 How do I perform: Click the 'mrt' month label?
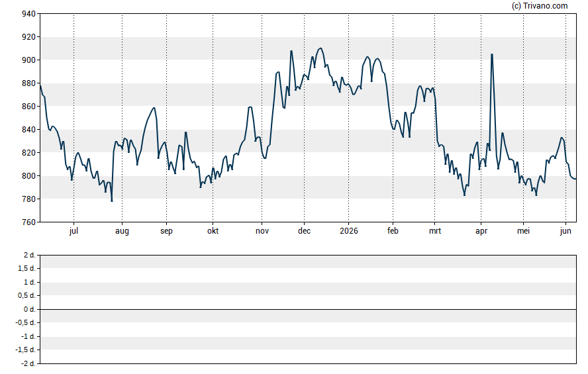pos(435,231)
